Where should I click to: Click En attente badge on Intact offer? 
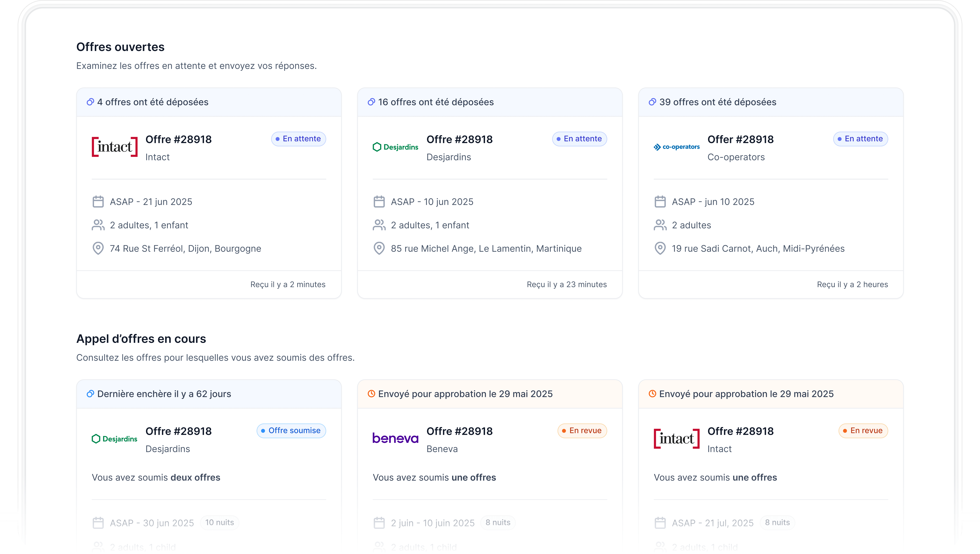298,139
